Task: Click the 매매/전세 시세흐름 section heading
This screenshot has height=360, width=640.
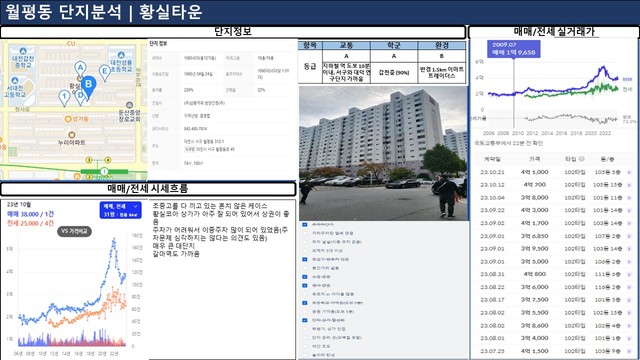Action: tap(148, 189)
